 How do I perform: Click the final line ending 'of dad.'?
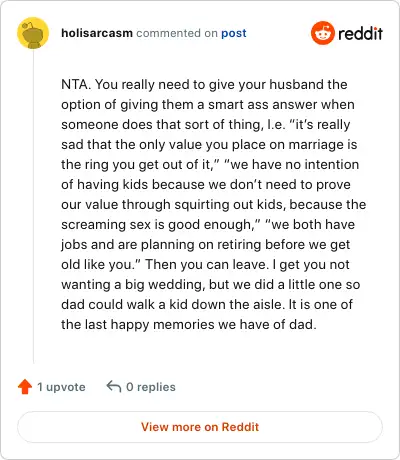pos(189,324)
